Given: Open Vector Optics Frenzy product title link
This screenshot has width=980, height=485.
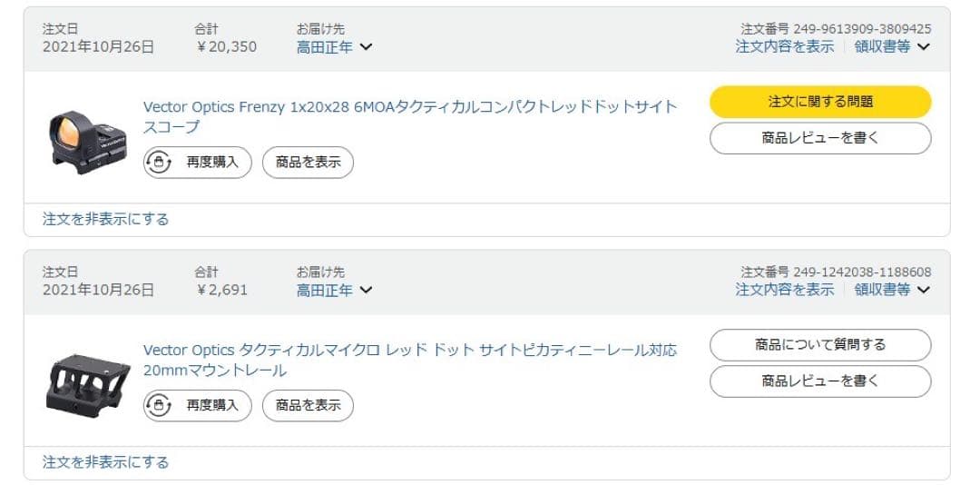Looking at the screenshot, I should [x=409, y=107].
